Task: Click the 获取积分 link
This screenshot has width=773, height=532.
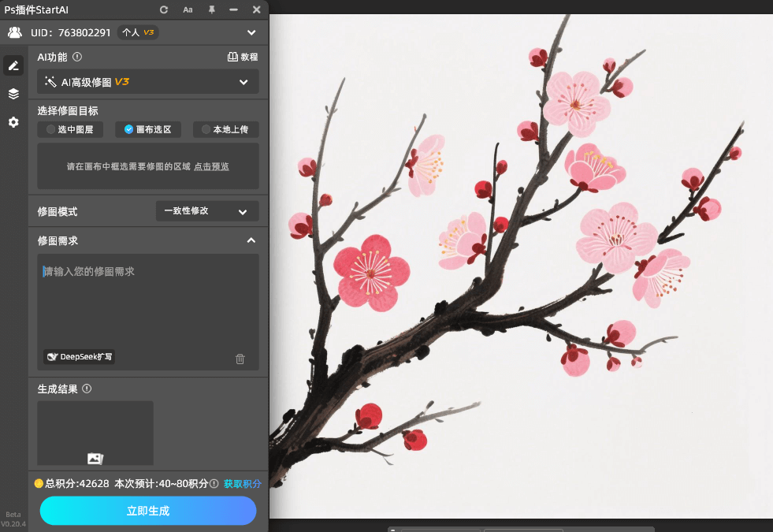Action: click(242, 483)
